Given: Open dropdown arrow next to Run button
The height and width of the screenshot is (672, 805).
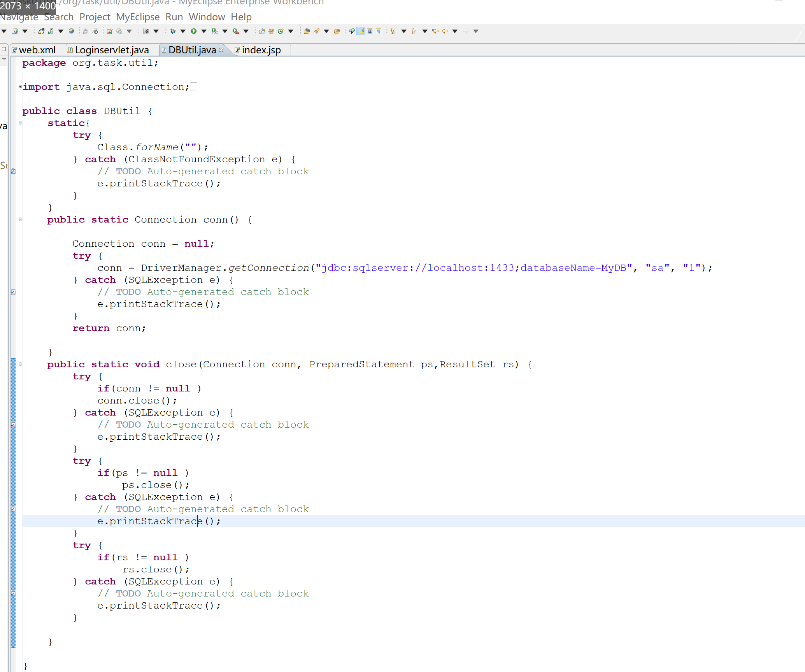Looking at the screenshot, I should (203, 31).
